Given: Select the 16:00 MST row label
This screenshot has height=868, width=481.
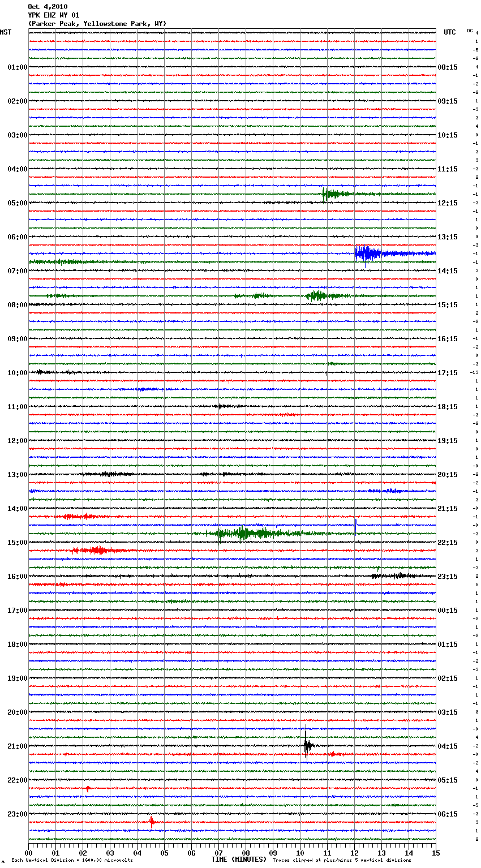Looking at the screenshot, I should pyautogui.click(x=18, y=577).
